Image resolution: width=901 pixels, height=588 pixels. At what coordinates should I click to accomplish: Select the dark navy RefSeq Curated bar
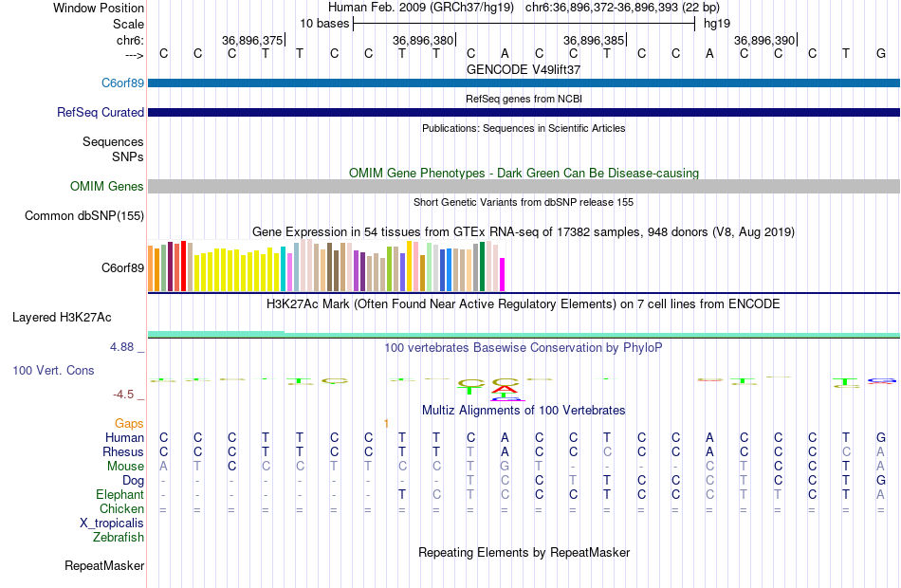[x=524, y=112]
